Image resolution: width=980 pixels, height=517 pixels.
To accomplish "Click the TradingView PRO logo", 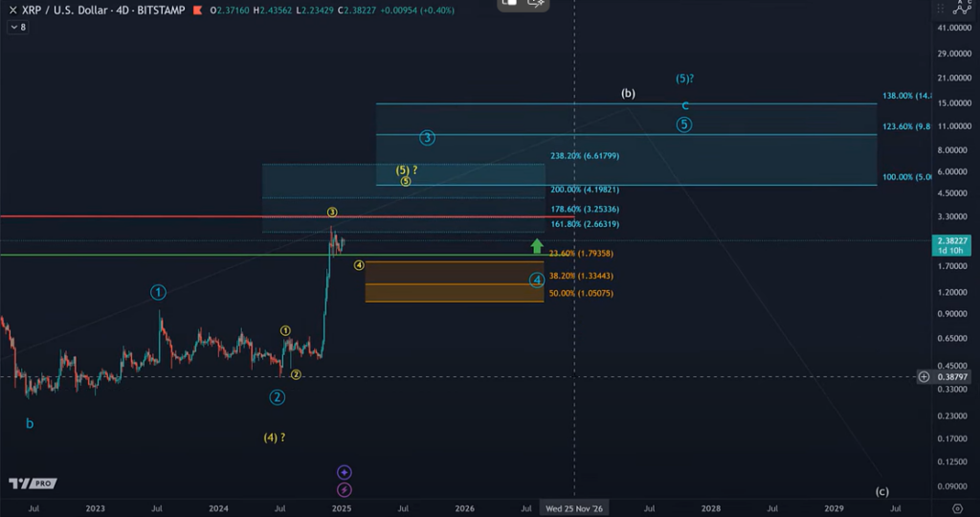I will point(33,483).
